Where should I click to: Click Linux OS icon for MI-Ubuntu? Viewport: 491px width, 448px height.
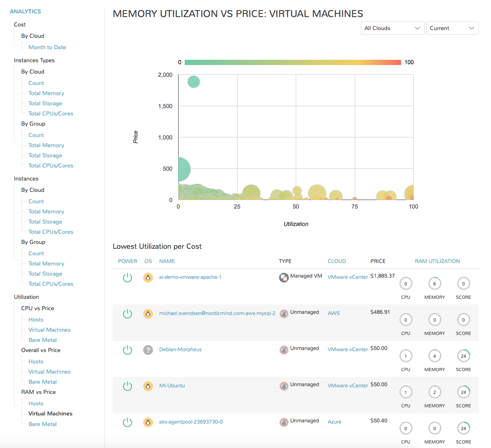(148, 386)
